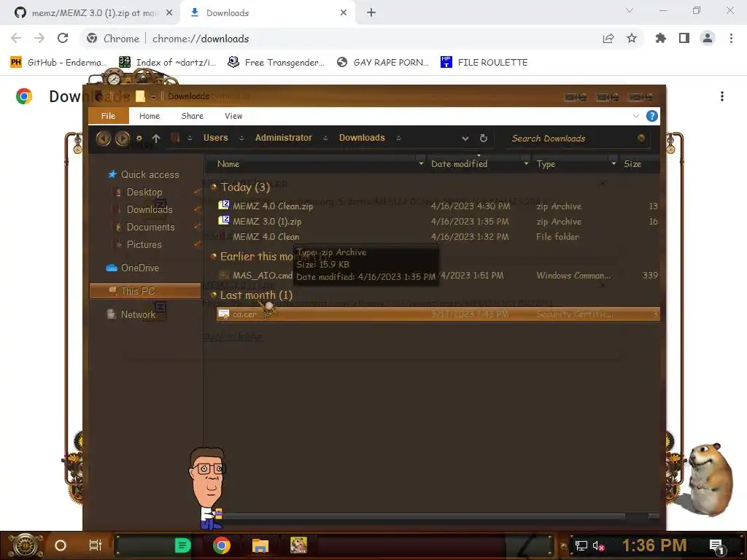The height and width of the screenshot is (560, 747).
Task: Select Downloads in address breadcrumb
Action: click(x=362, y=138)
